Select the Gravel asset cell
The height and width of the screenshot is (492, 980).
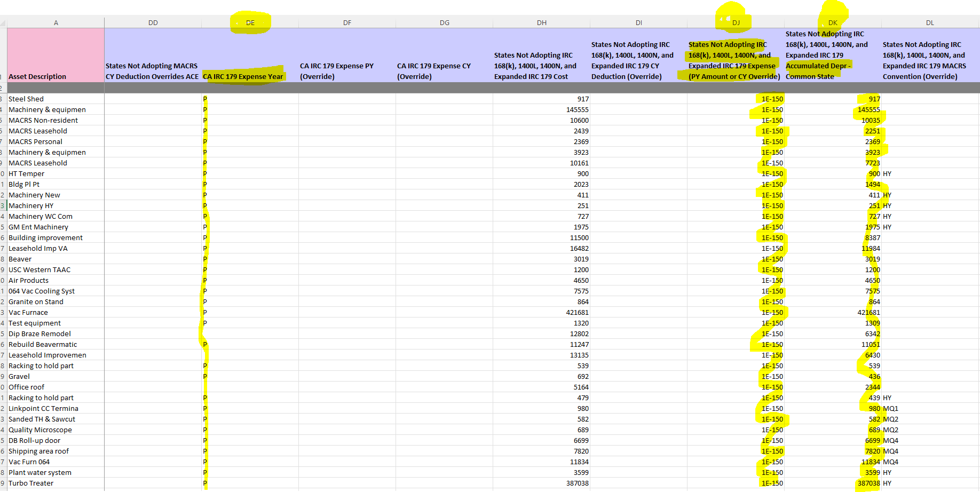click(x=56, y=376)
